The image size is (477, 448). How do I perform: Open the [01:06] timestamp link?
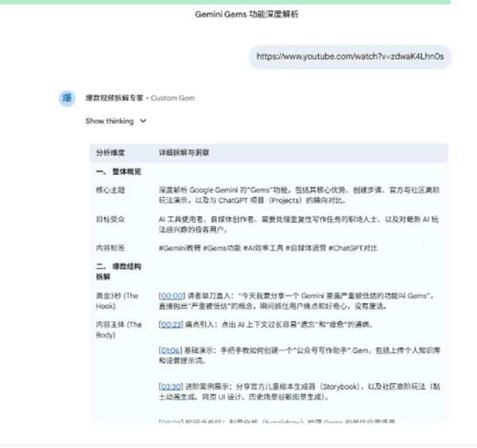pyautogui.click(x=172, y=350)
